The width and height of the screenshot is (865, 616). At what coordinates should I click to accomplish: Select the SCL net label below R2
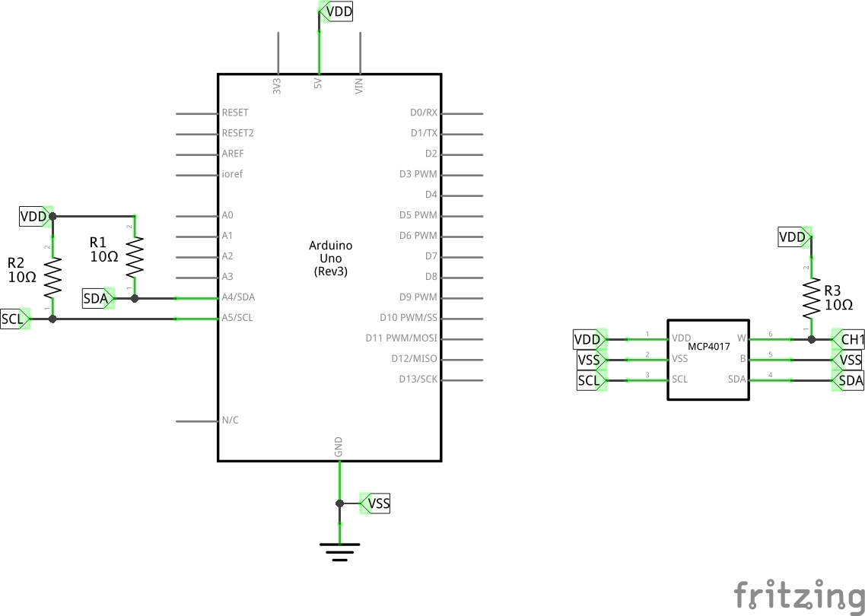pos(15,319)
